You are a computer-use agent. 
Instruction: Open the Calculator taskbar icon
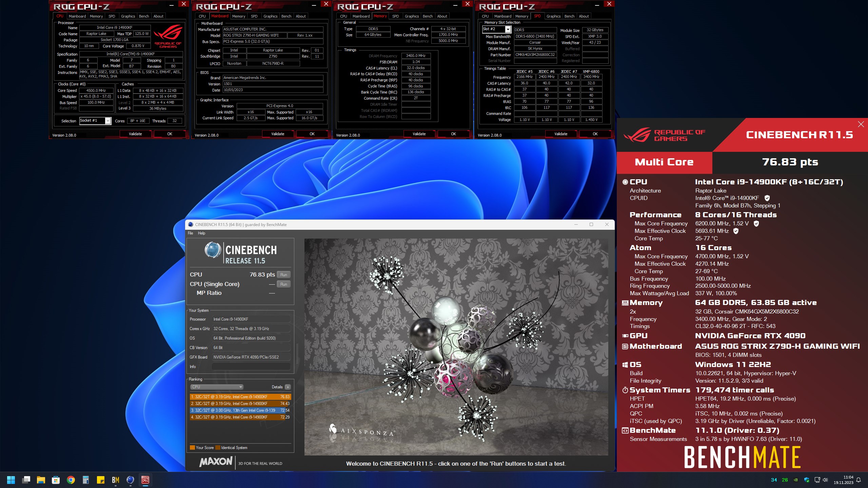pos(86,480)
